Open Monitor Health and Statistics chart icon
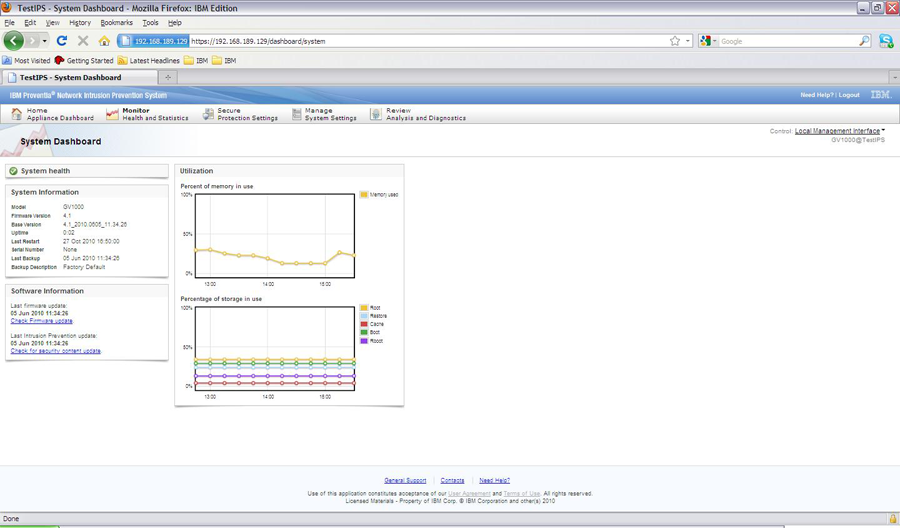This screenshot has height=528, width=900. [x=112, y=114]
